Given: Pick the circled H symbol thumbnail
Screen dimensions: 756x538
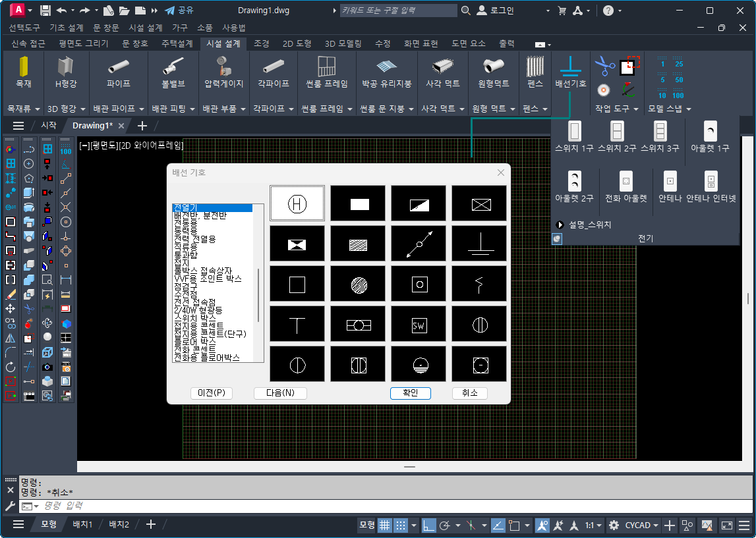Looking at the screenshot, I should tap(297, 203).
